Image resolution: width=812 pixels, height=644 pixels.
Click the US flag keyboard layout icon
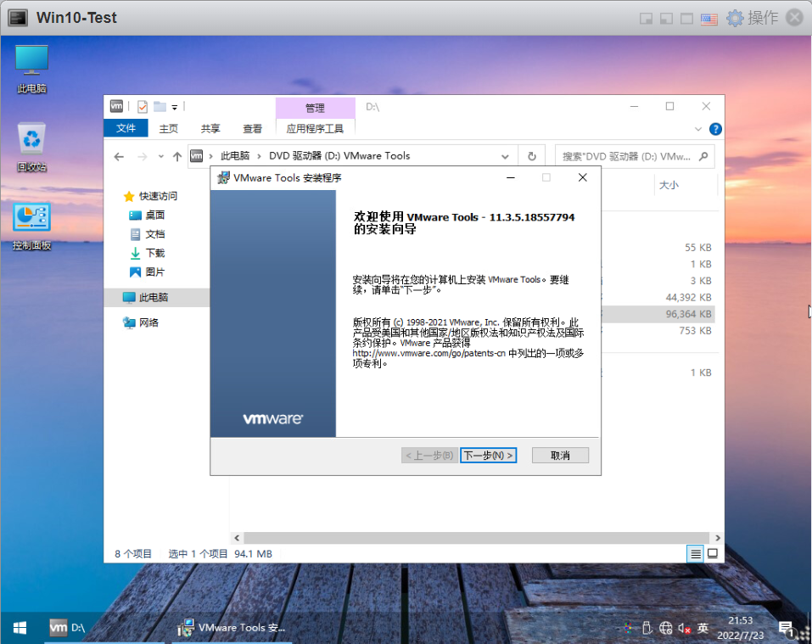coord(709,20)
